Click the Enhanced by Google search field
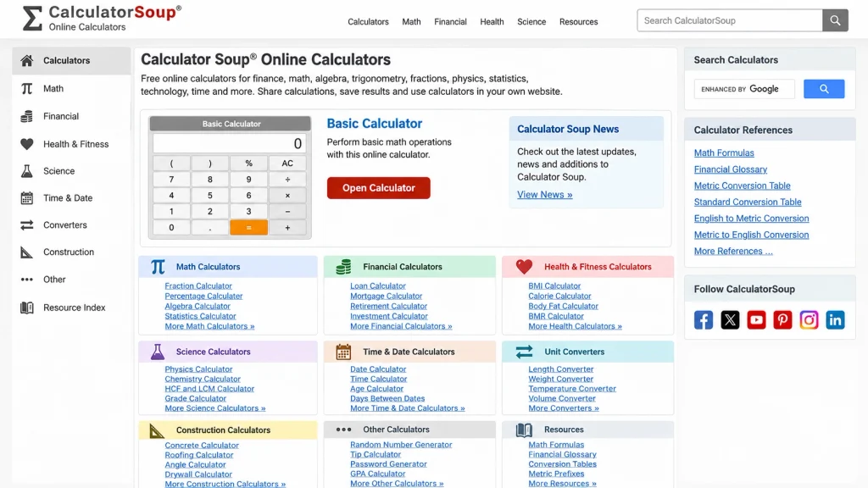This screenshot has height=488, width=868. pos(744,89)
